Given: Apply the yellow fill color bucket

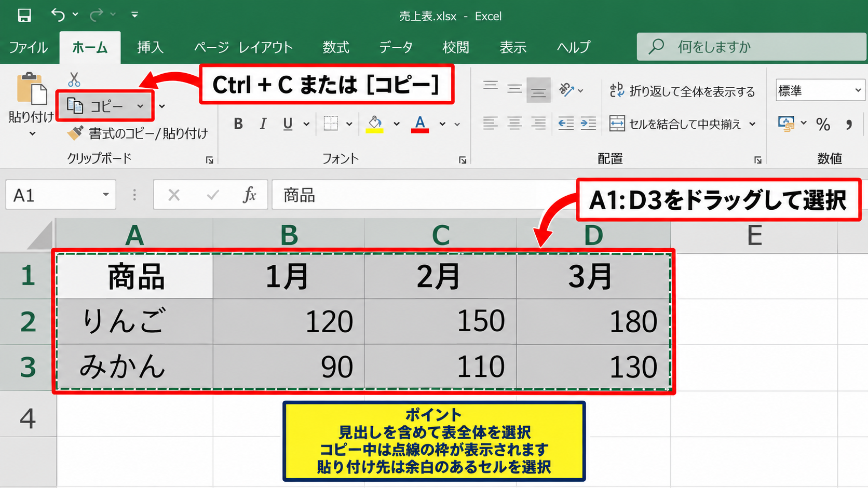Looking at the screenshot, I should pos(375,124).
